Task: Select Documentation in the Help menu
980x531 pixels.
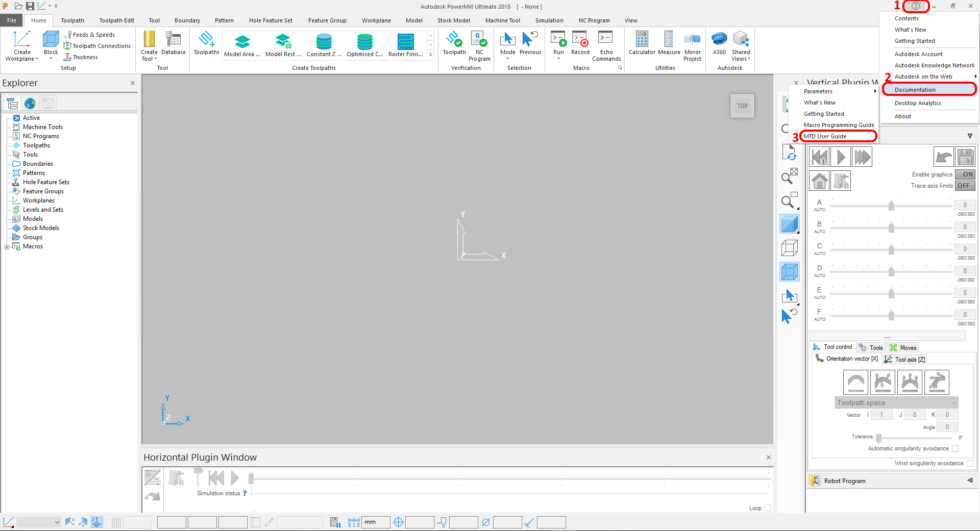Action: (x=929, y=90)
